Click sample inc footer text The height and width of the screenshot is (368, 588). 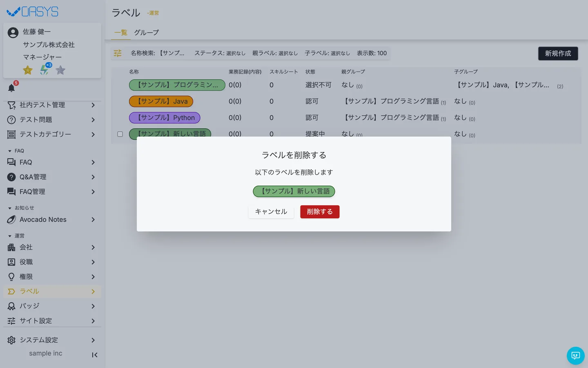click(x=46, y=353)
